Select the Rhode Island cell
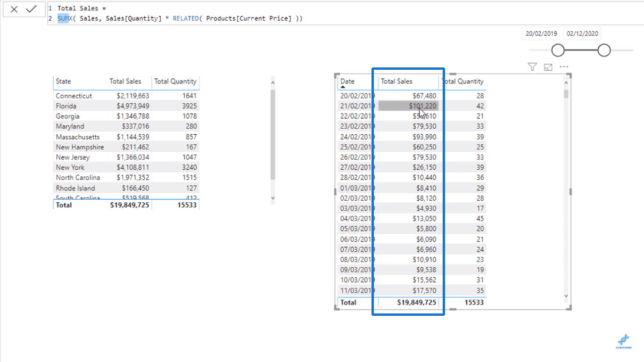This screenshot has height=362, width=644. point(75,188)
